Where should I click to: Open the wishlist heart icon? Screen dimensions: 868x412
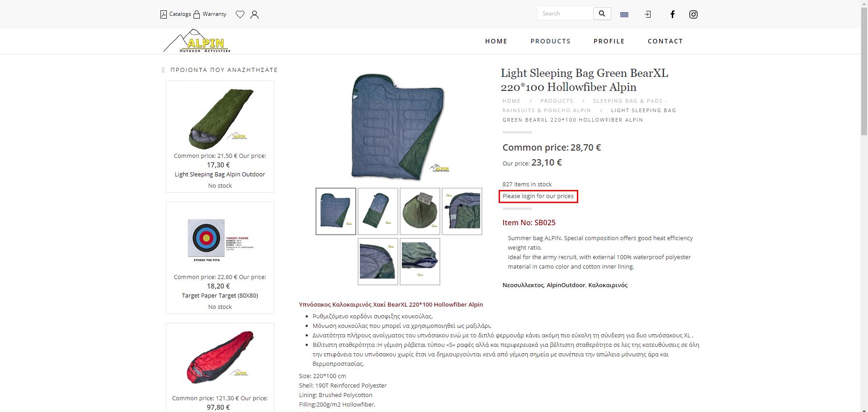pos(240,14)
